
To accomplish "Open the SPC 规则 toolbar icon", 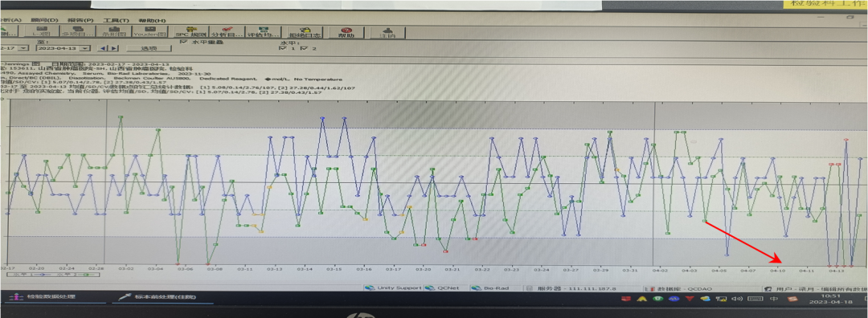I will pyautogui.click(x=191, y=31).
